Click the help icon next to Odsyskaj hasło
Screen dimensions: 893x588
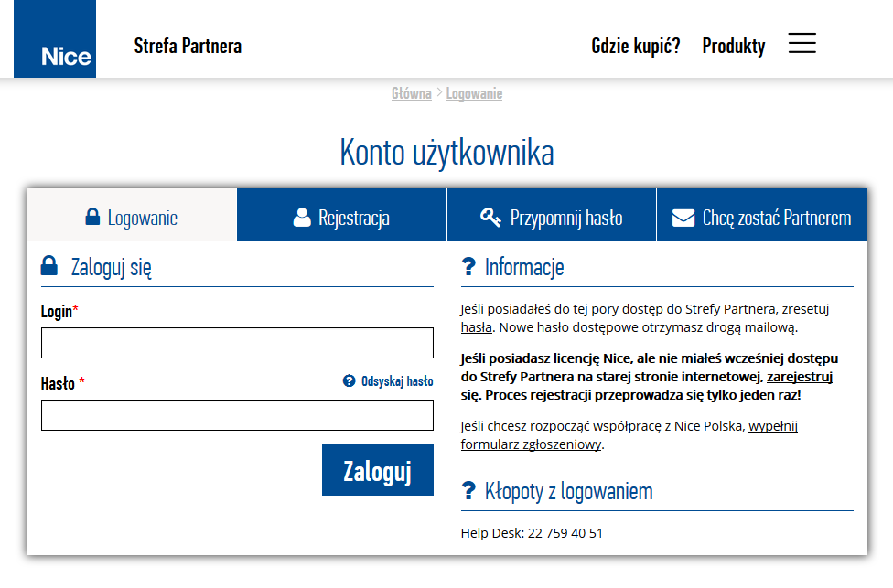click(350, 380)
